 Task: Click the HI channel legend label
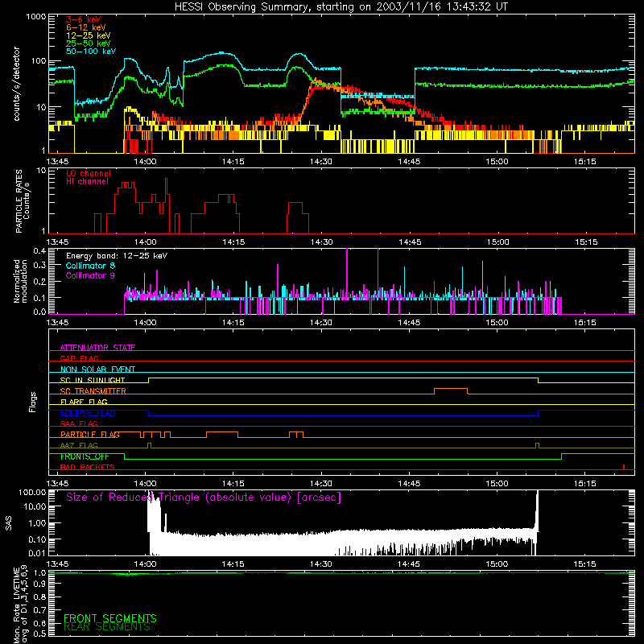point(87,182)
